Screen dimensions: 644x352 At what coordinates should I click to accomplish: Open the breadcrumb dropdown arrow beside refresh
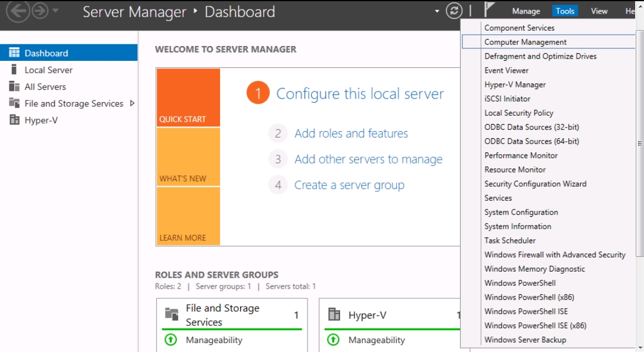[x=436, y=11]
